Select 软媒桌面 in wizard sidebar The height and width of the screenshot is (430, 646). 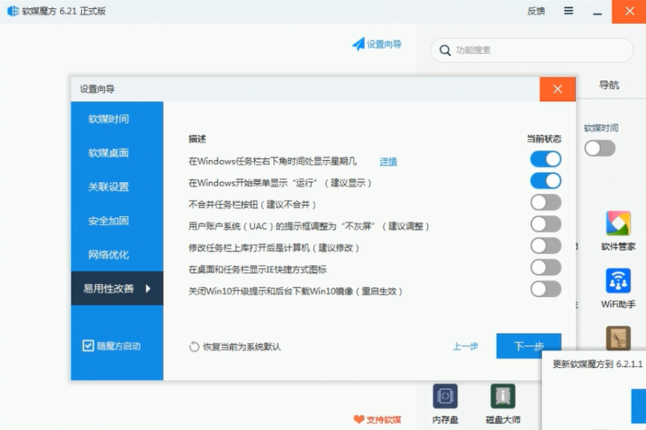(x=117, y=153)
